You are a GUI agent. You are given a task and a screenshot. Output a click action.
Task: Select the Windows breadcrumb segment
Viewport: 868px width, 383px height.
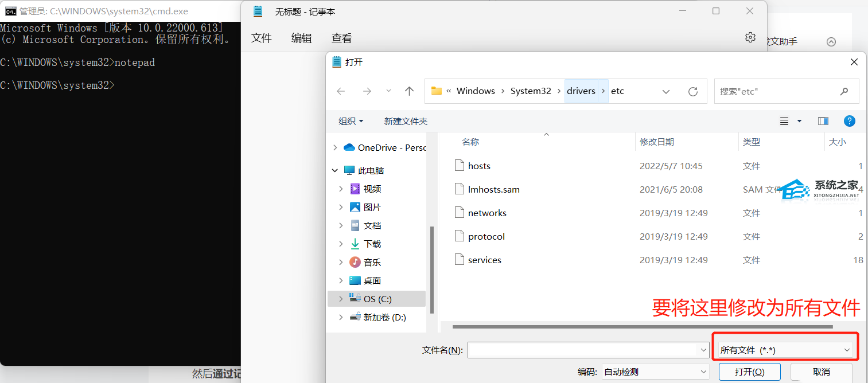[476, 91]
